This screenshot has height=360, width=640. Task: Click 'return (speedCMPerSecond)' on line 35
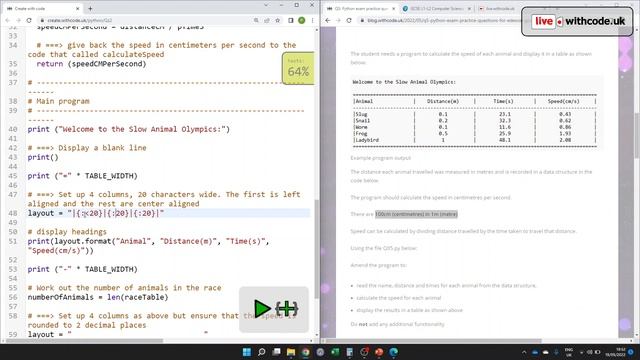click(x=91, y=64)
